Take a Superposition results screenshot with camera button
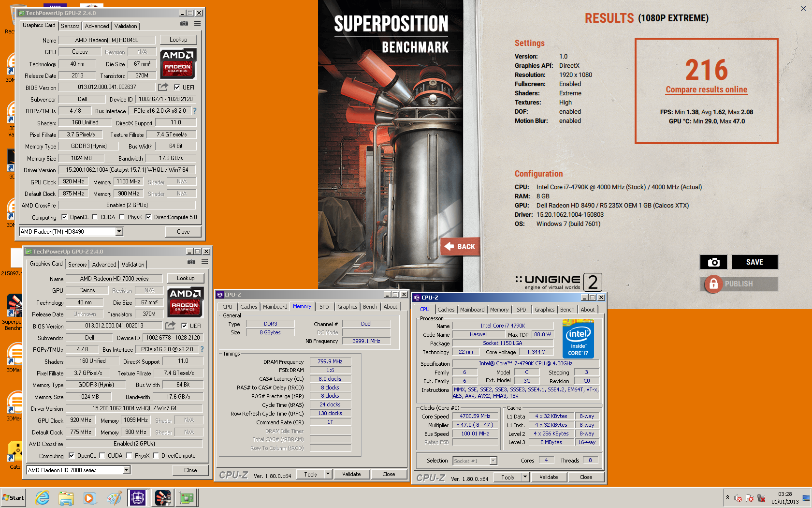Image resolution: width=812 pixels, height=508 pixels. click(713, 262)
